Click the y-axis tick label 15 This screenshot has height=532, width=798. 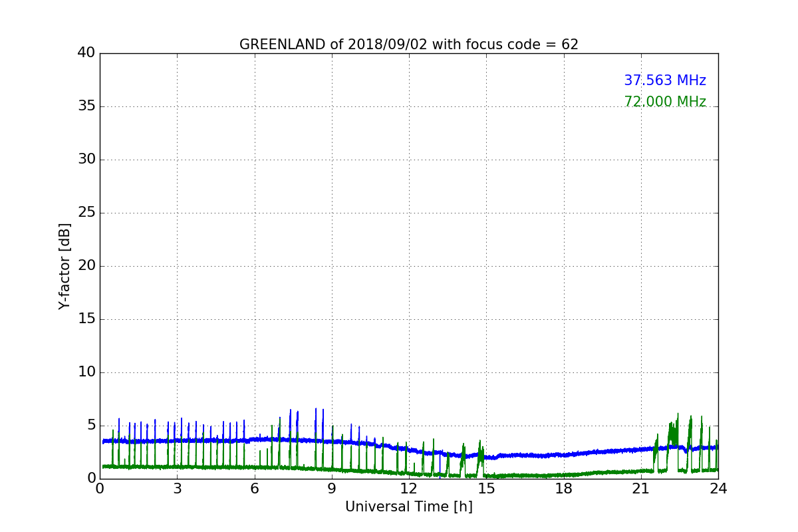coord(86,319)
